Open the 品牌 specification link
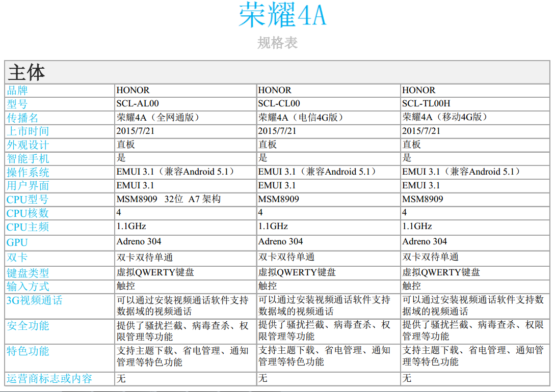The height and width of the screenshot is (392, 555). point(16,91)
